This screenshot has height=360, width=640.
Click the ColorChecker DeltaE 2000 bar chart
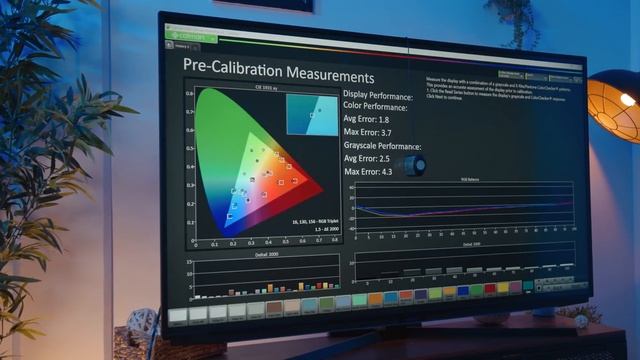[264, 276]
